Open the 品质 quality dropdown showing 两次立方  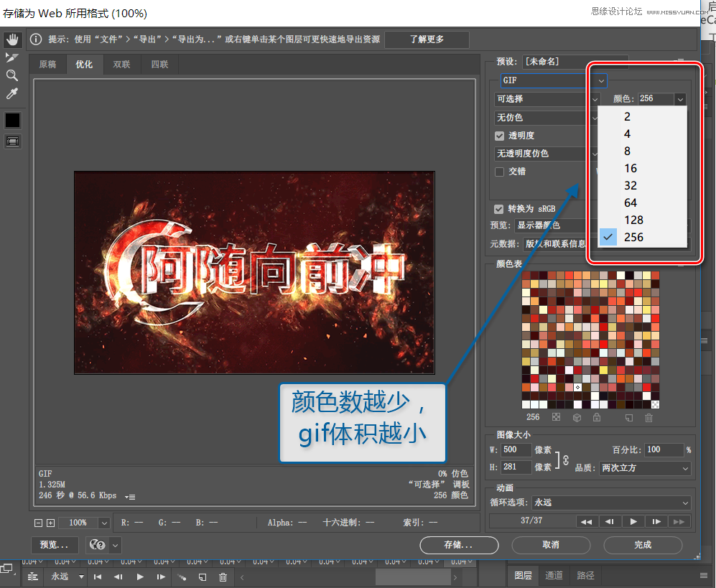644,468
